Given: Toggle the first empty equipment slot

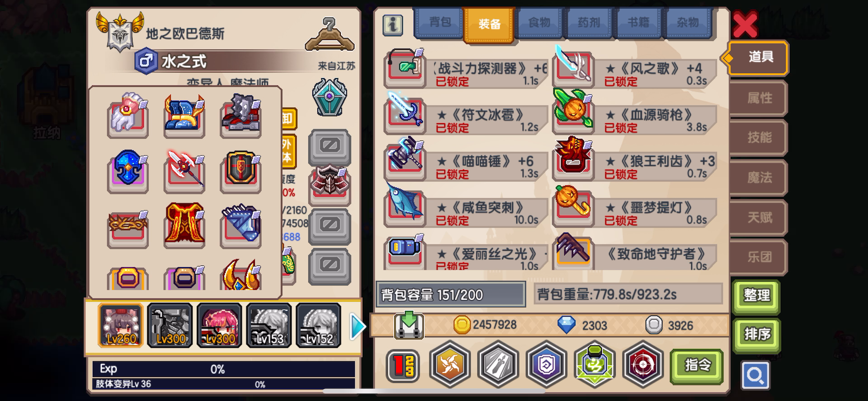Looking at the screenshot, I should pyautogui.click(x=330, y=147).
